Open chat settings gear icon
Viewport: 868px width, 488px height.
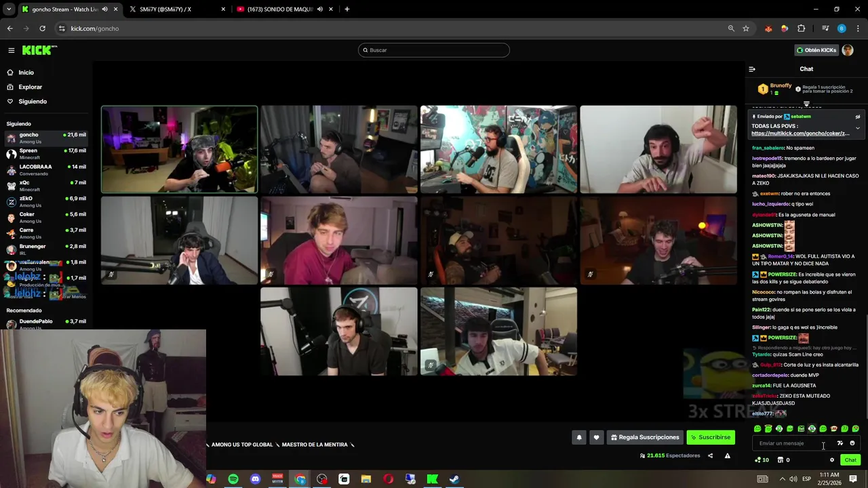point(832,460)
